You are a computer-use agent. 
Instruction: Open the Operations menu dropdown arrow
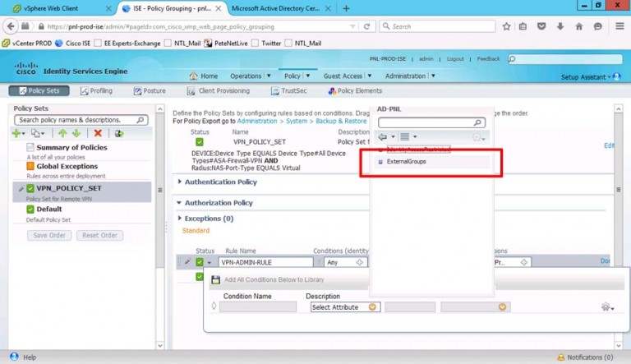click(269, 76)
